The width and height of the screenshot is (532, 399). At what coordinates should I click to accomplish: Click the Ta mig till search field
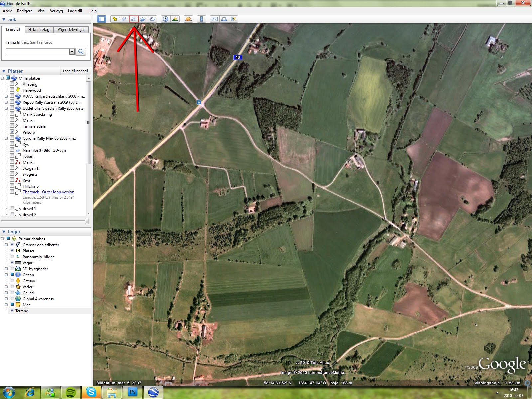point(38,52)
